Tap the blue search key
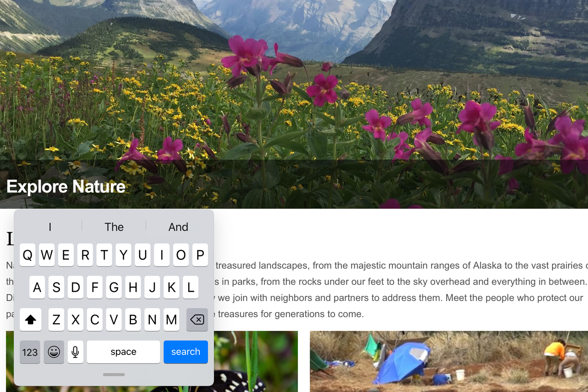588x392 pixels. (x=186, y=352)
